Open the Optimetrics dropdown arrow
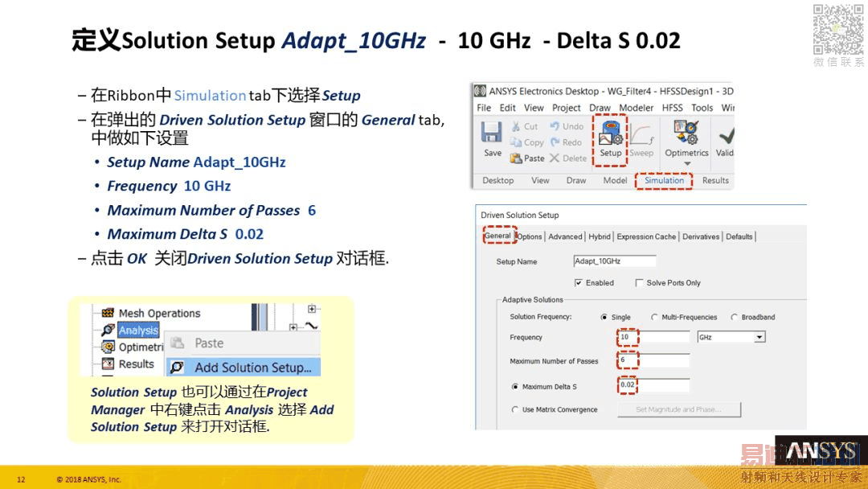This screenshot has width=868, height=489. [687, 164]
